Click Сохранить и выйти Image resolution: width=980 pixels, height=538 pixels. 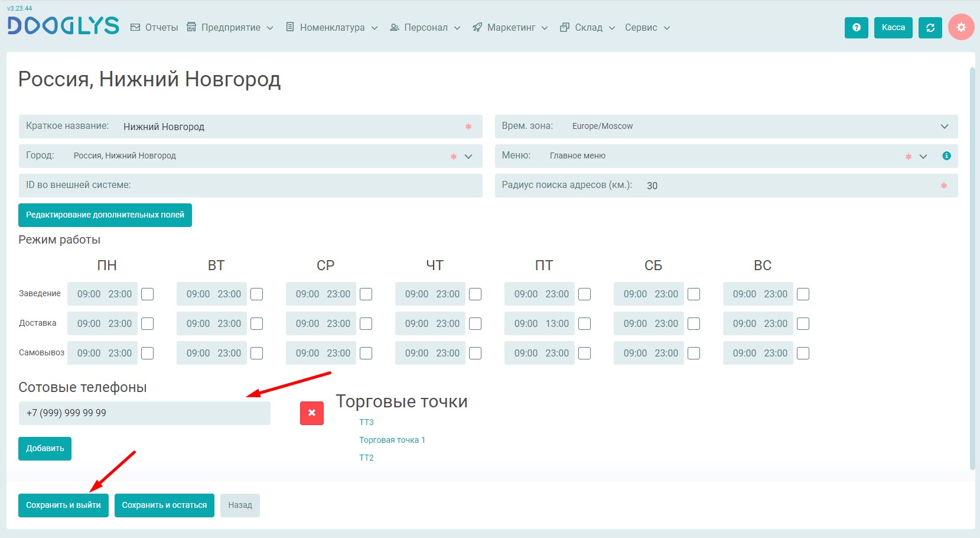[63, 505]
